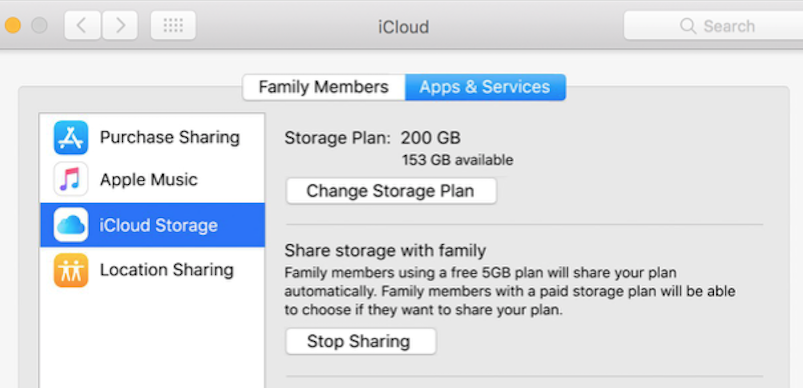Image resolution: width=803 pixels, height=388 pixels.
Task: Click the Stop Sharing button
Action: 361,341
